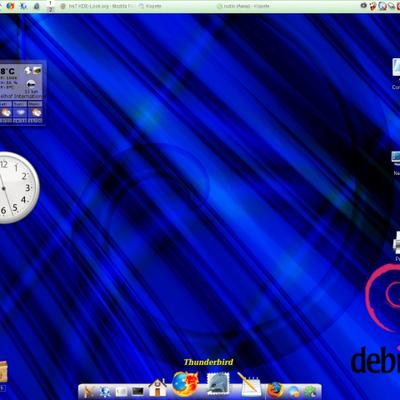This screenshot has width=400, height=400.
Task: Click the round blue-rimmed system tray icon
Action: 382,6
